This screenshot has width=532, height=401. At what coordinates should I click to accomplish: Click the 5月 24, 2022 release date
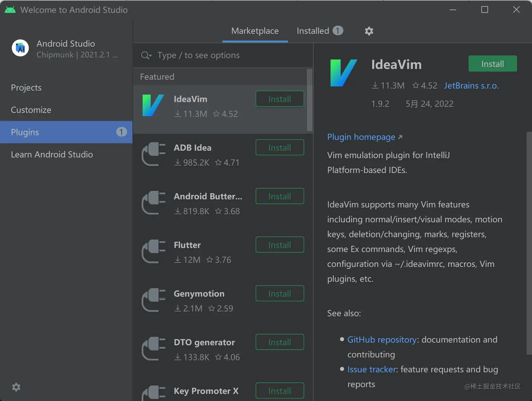(x=430, y=104)
